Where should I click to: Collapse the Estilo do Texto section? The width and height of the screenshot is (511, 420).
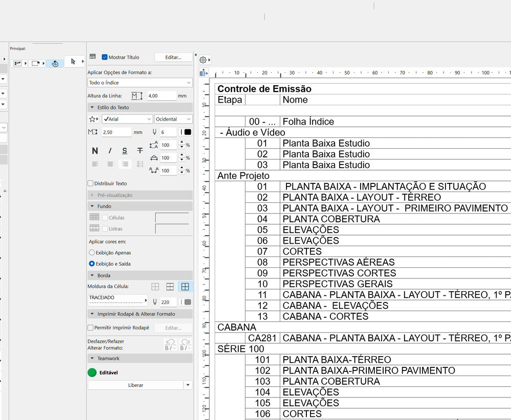tap(92, 107)
